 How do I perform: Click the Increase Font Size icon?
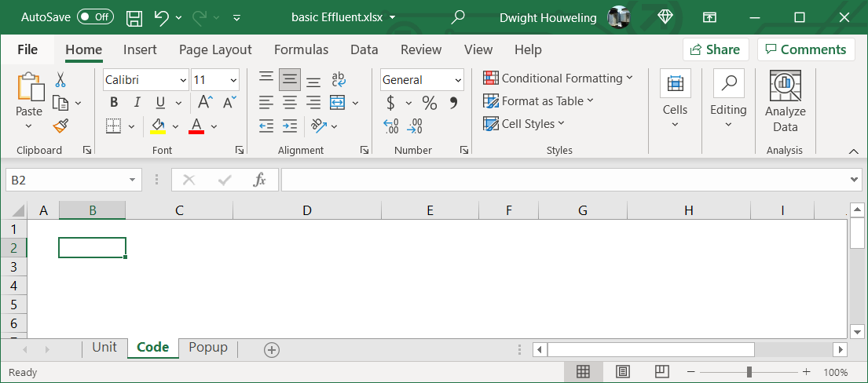click(205, 103)
